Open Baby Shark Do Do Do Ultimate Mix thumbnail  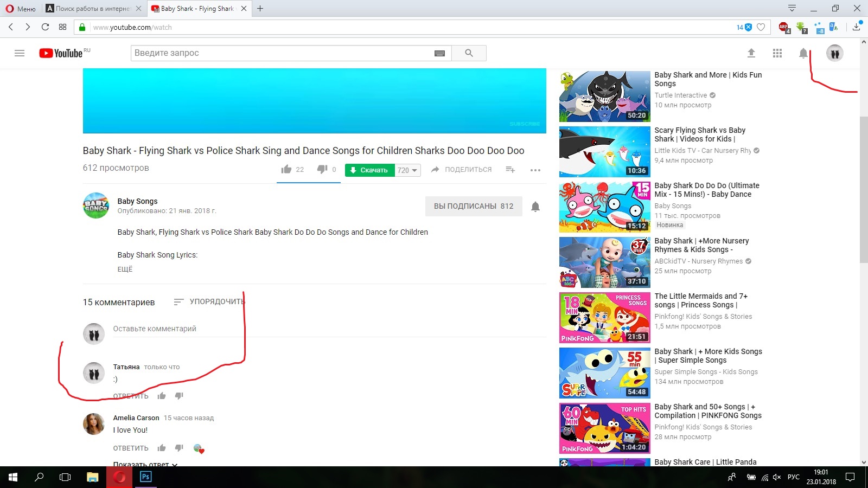tap(605, 207)
